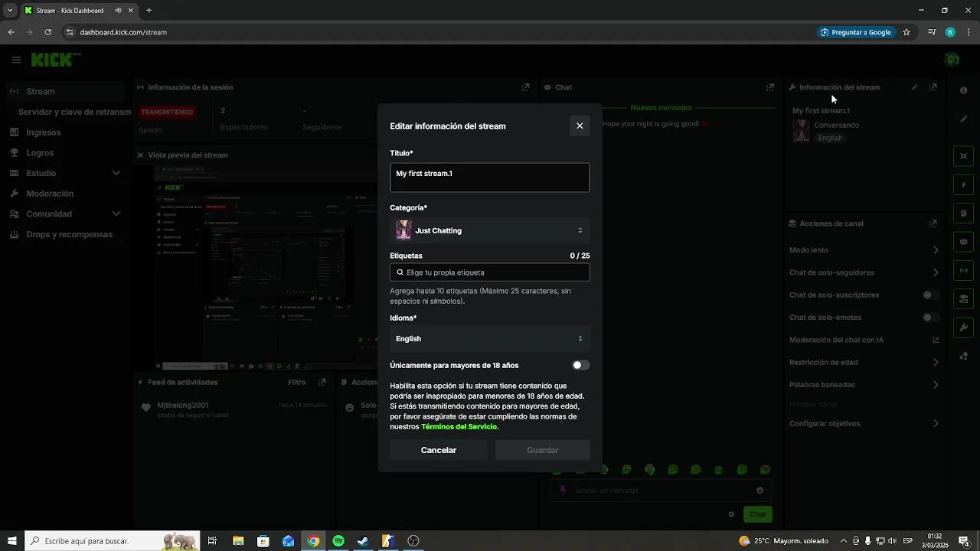
Task: Click the green Chat send button
Action: (757, 514)
